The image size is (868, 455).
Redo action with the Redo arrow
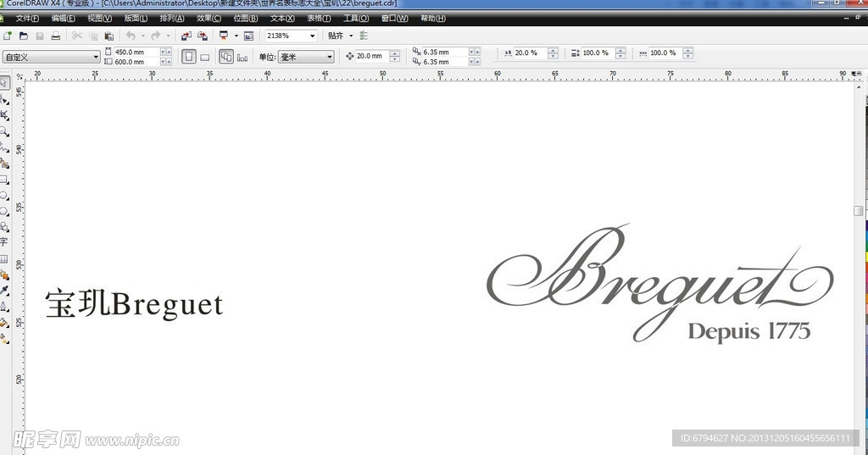tap(156, 36)
